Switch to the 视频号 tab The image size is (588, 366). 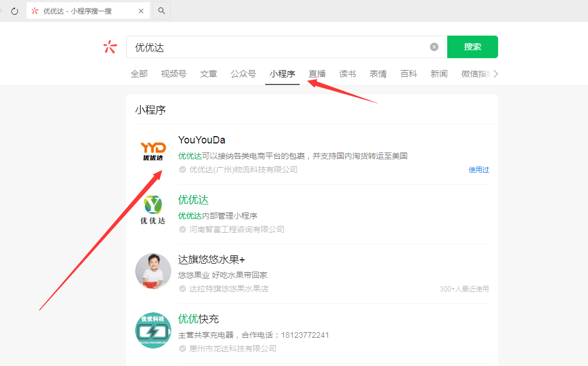point(174,74)
